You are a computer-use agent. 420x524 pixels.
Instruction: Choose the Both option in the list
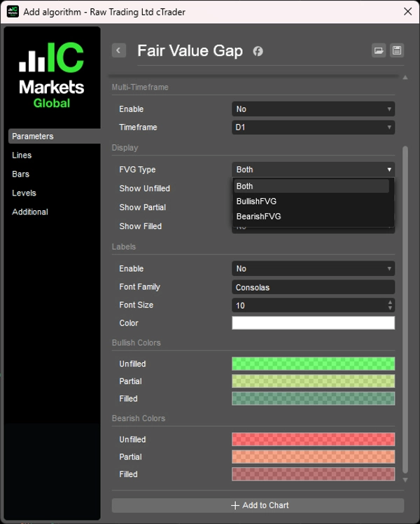click(x=245, y=186)
